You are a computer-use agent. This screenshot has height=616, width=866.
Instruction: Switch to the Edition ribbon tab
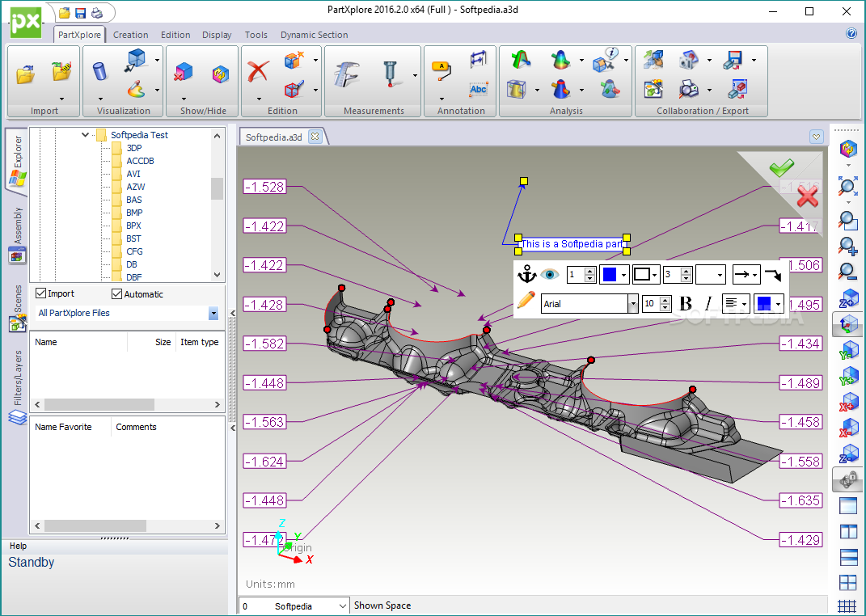(175, 35)
